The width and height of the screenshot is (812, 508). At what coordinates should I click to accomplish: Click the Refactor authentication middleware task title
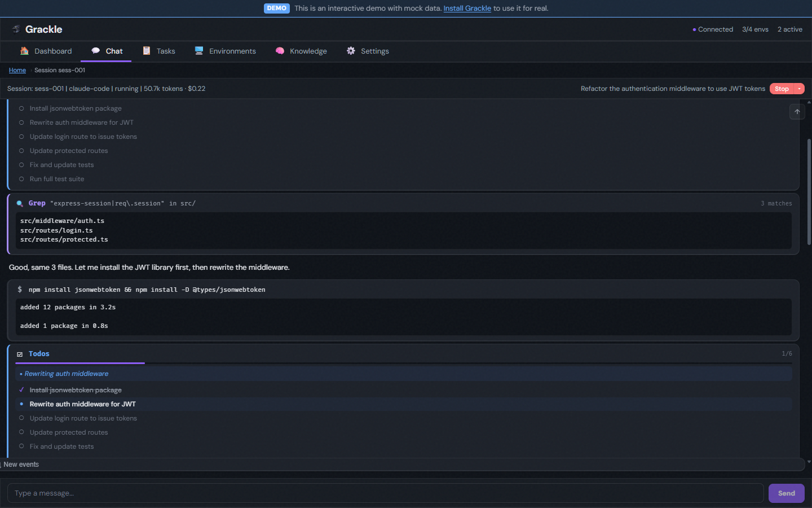point(673,89)
